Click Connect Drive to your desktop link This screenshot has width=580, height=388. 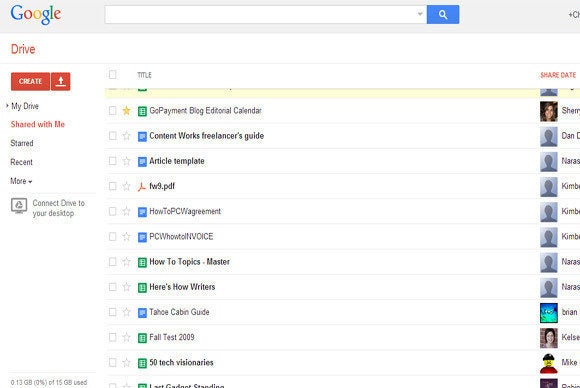click(58, 208)
